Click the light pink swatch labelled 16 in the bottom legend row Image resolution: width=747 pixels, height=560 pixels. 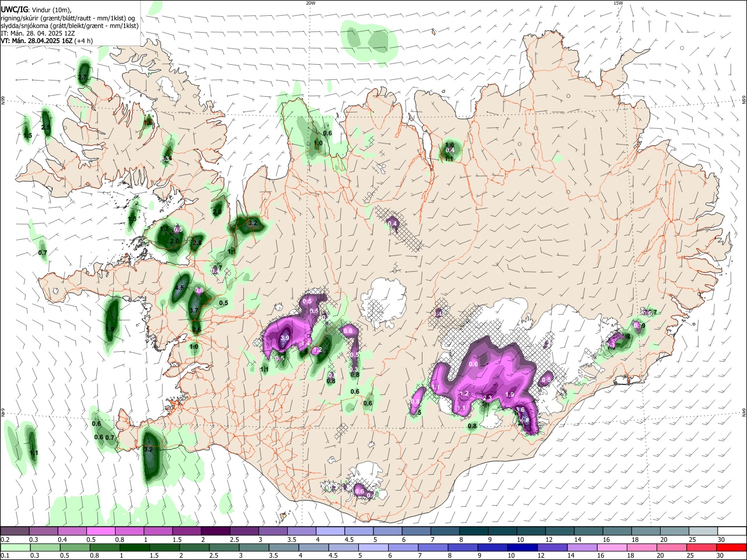(612, 547)
